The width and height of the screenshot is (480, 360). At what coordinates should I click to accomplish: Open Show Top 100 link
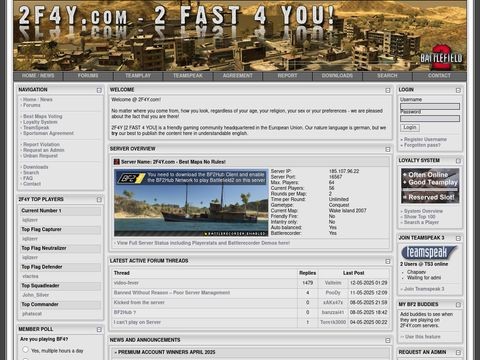pos(419,217)
